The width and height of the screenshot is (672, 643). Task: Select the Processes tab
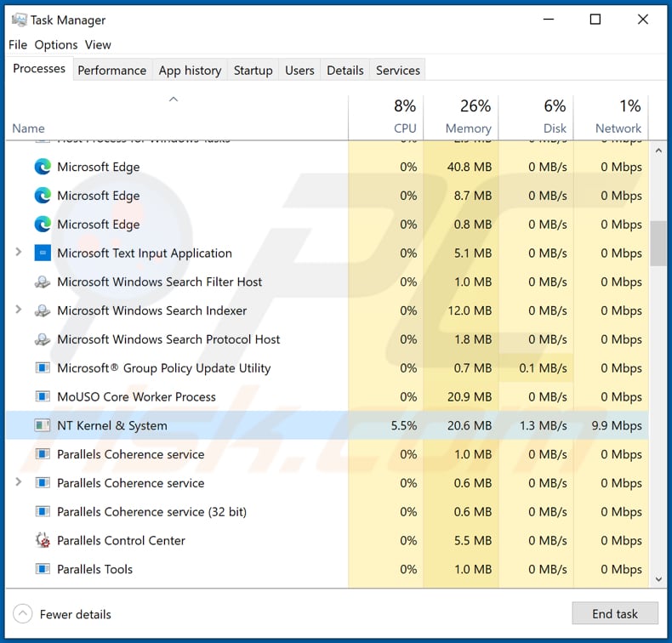(39, 69)
